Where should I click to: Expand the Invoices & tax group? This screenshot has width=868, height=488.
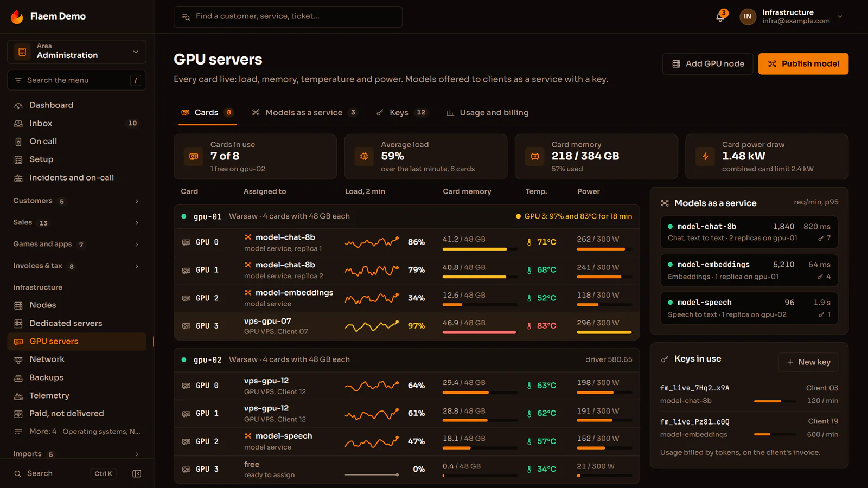[x=76, y=266]
